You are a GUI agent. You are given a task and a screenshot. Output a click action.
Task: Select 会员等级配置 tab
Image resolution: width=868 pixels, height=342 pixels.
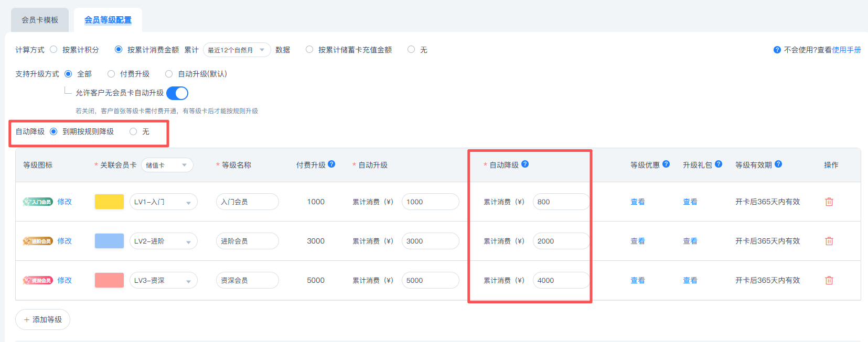pos(108,20)
